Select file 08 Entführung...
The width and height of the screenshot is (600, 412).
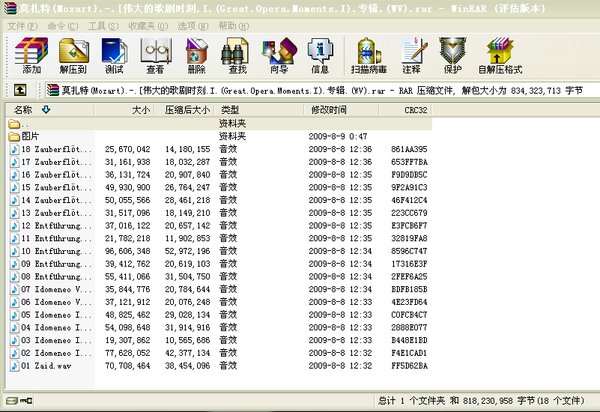click(57, 277)
